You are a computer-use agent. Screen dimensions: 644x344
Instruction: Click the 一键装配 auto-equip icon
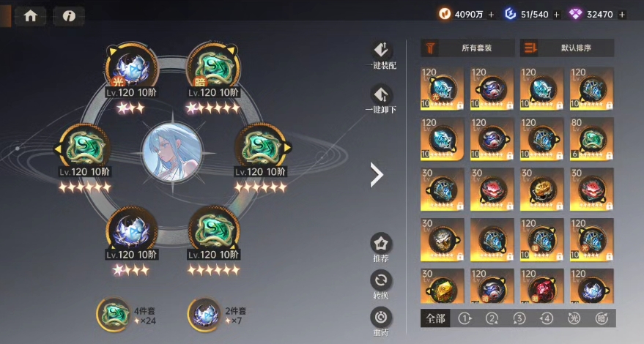click(x=381, y=50)
